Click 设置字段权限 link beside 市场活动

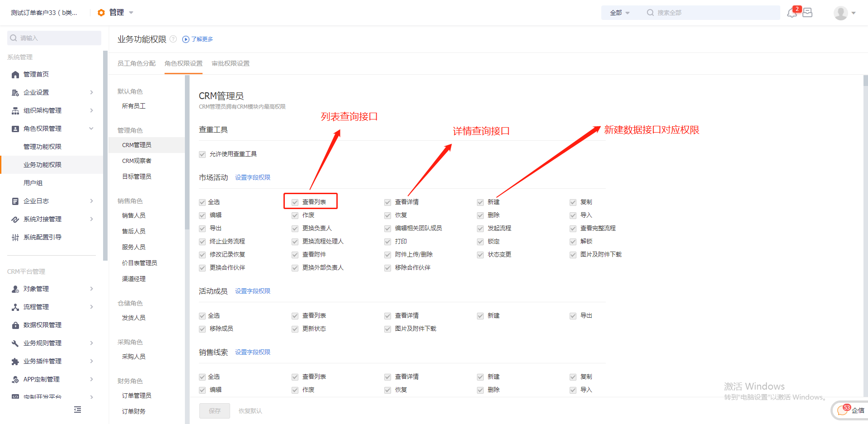pos(253,177)
